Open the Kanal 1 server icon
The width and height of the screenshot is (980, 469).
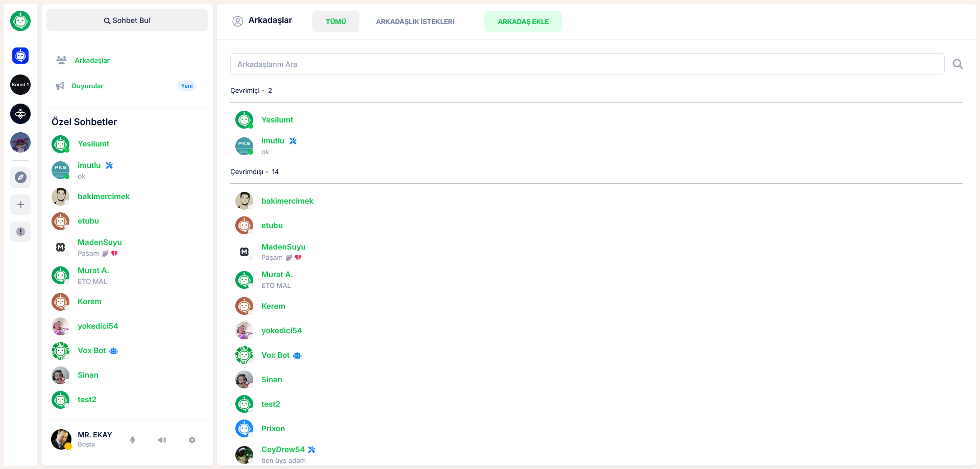pos(20,85)
